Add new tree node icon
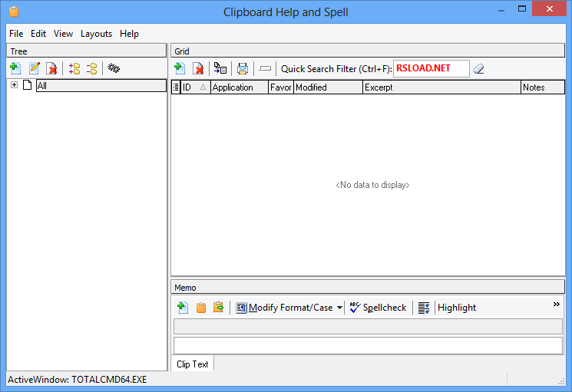 15,68
